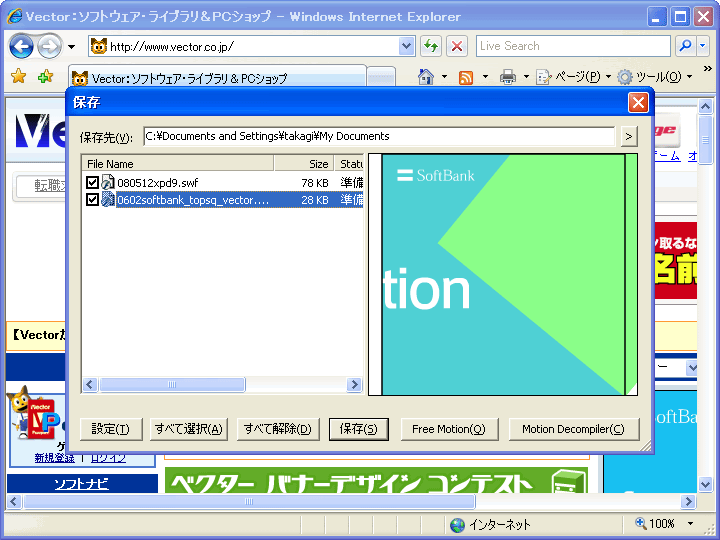This screenshot has width=720, height=540.
Task: Click the ベクター バナーデザイン コンテスト banner
Action: pos(377,480)
